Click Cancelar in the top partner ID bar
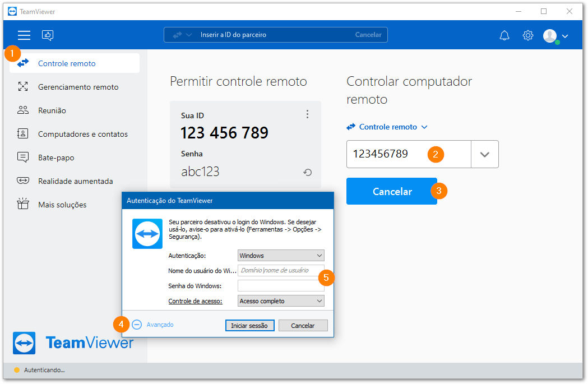Viewport: 588px width, 384px height. click(368, 35)
